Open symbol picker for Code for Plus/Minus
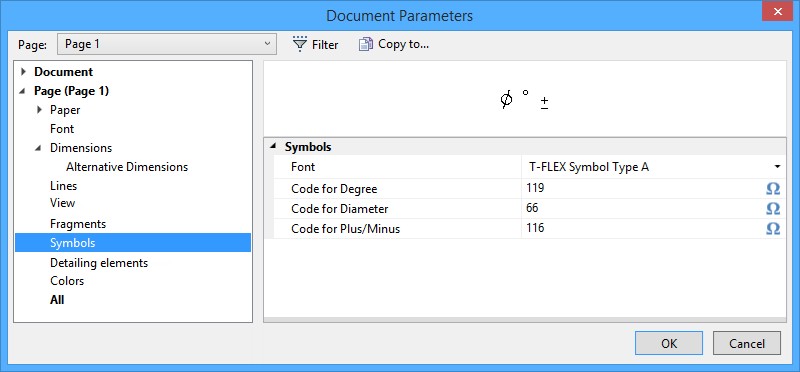 tap(773, 229)
